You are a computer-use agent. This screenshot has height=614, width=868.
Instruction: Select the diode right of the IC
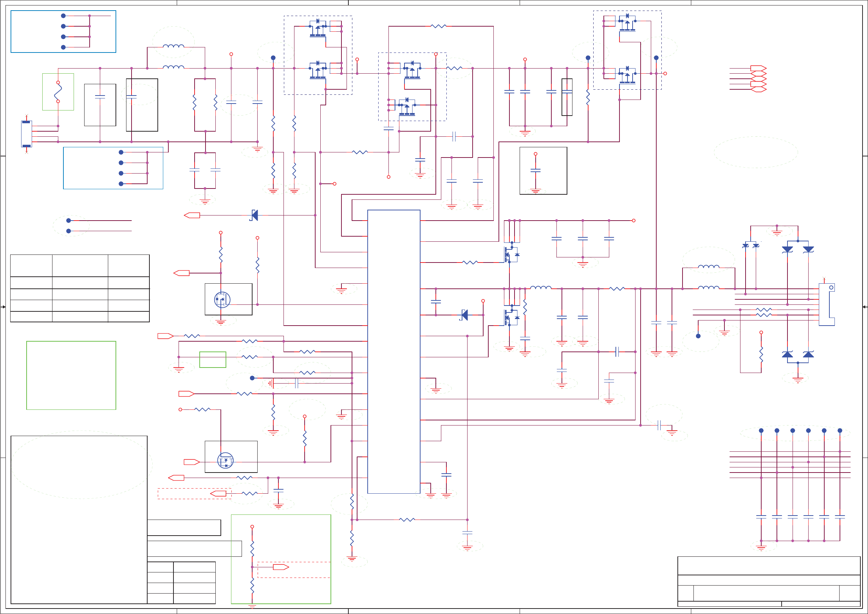[465, 315]
